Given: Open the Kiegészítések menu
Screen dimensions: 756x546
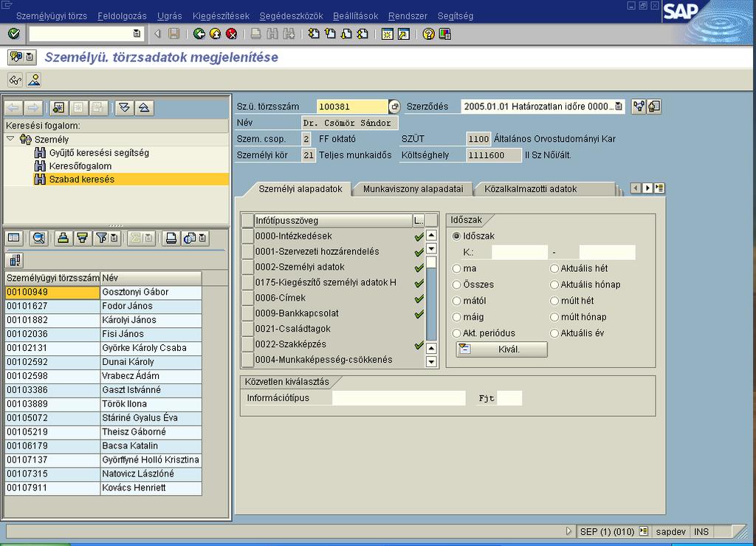Looking at the screenshot, I should (221, 16).
